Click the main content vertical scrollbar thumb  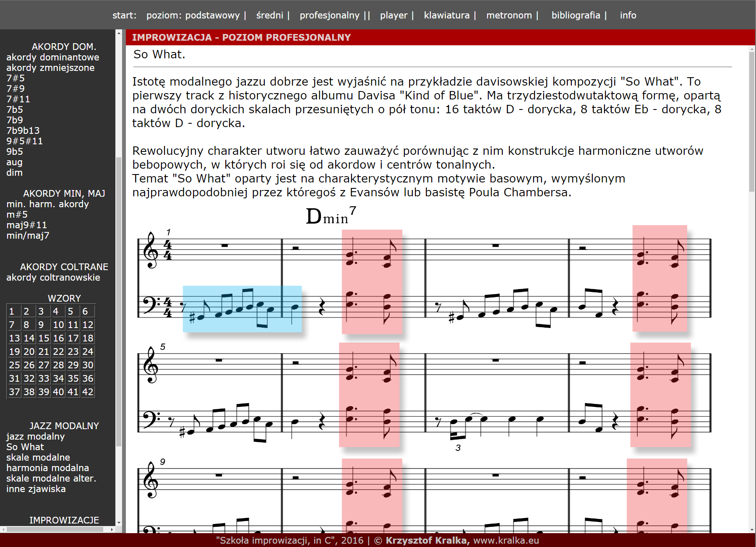(752, 122)
